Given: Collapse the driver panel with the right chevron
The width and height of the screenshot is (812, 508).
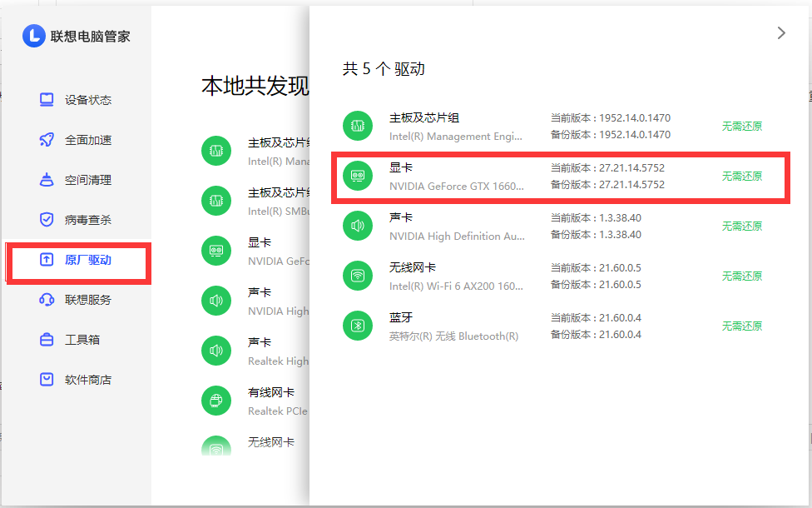Looking at the screenshot, I should [x=781, y=33].
